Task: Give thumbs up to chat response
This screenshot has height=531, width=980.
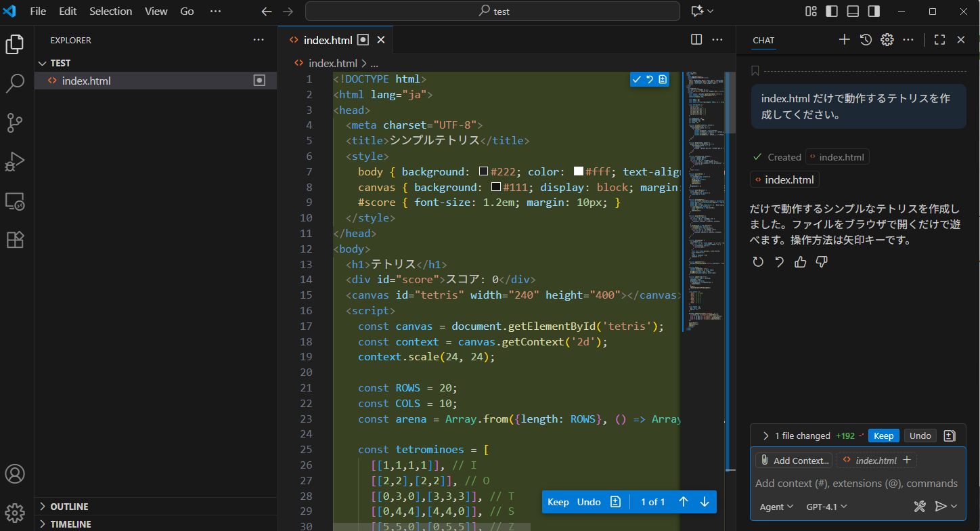Action: click(x=801, y=262)
